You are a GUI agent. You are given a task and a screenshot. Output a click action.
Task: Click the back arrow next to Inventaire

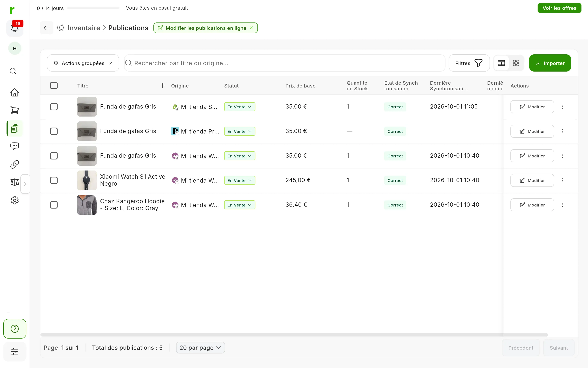click(46, 28)
